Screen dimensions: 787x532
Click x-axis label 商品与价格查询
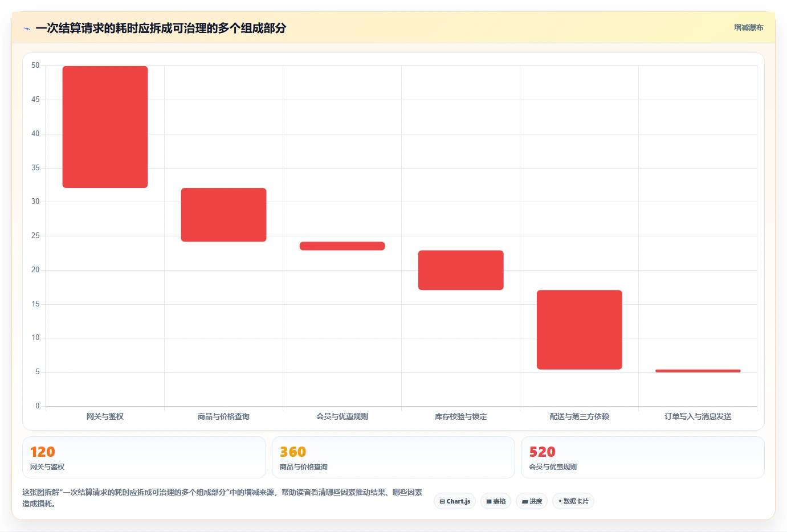coord(223,416)
